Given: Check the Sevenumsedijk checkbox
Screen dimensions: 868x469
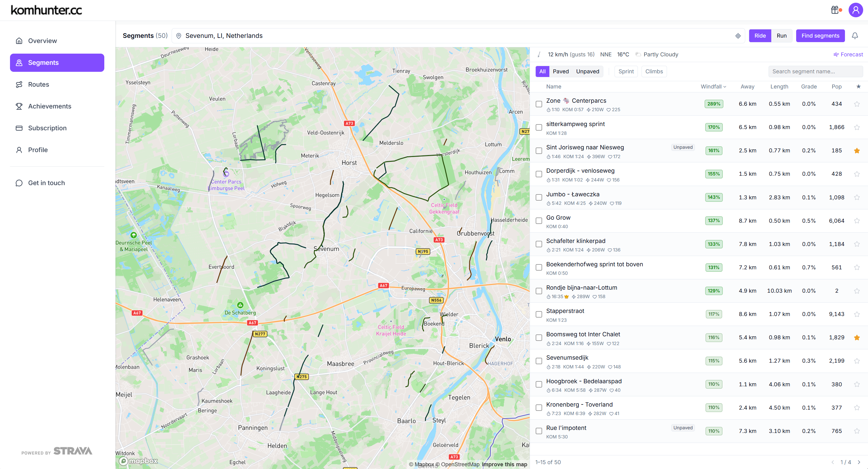Looking at the screenshot, I should coord(539,361).
